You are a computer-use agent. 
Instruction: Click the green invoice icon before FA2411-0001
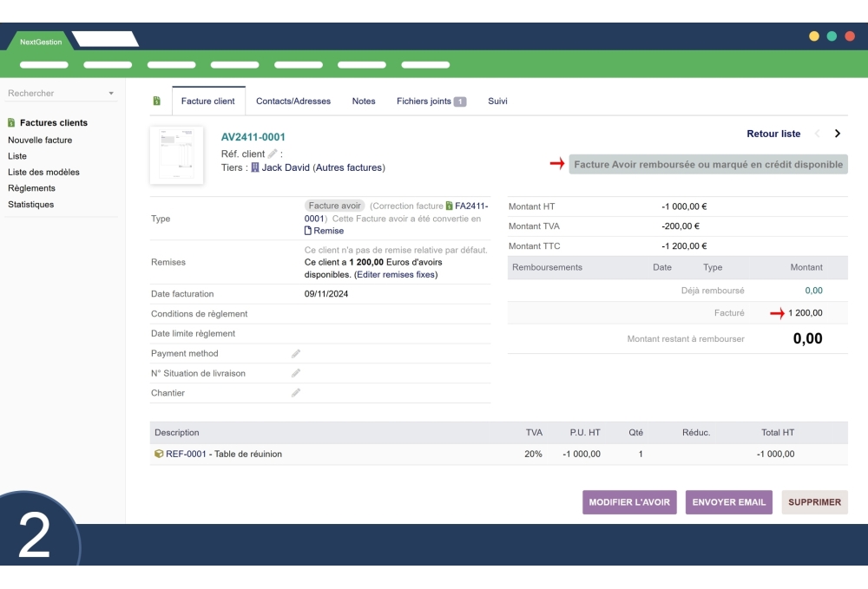449,206
